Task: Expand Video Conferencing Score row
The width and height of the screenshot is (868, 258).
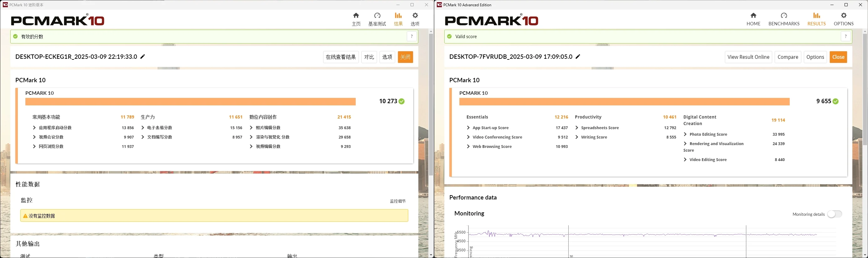Action: pyautogui.click(x=468, y=137)
